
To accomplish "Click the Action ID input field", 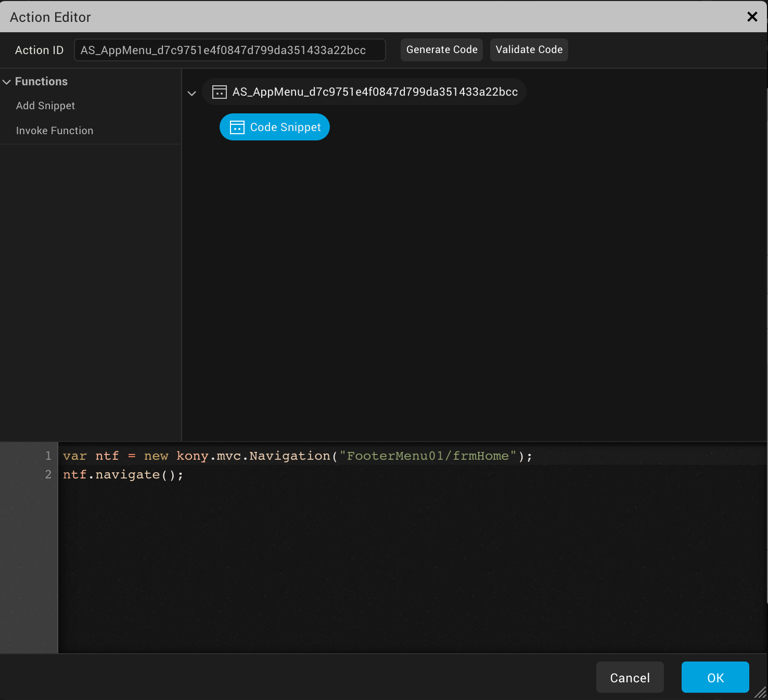I will coord(229,50).
